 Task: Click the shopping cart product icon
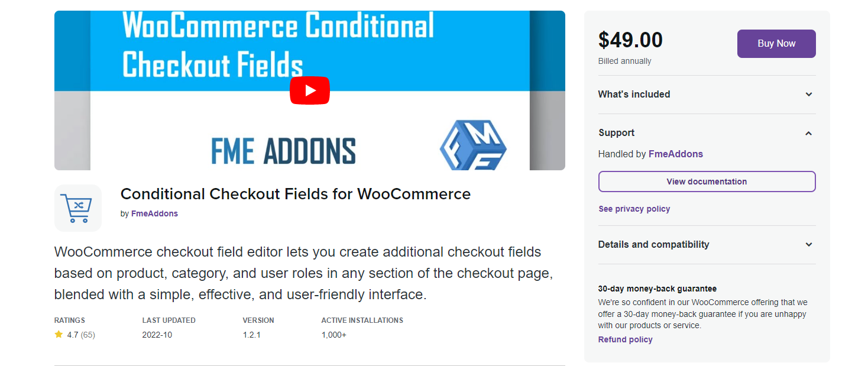(77, 208)
